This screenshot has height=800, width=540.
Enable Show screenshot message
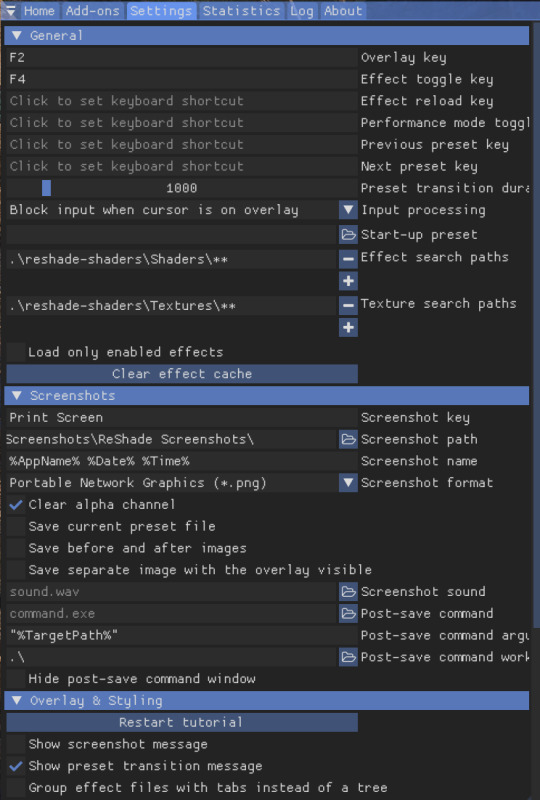[x=16, y=744]
